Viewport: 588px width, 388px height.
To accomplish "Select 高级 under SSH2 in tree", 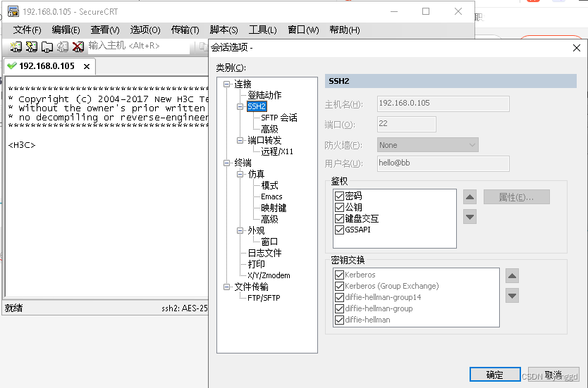I will point(269,129).
